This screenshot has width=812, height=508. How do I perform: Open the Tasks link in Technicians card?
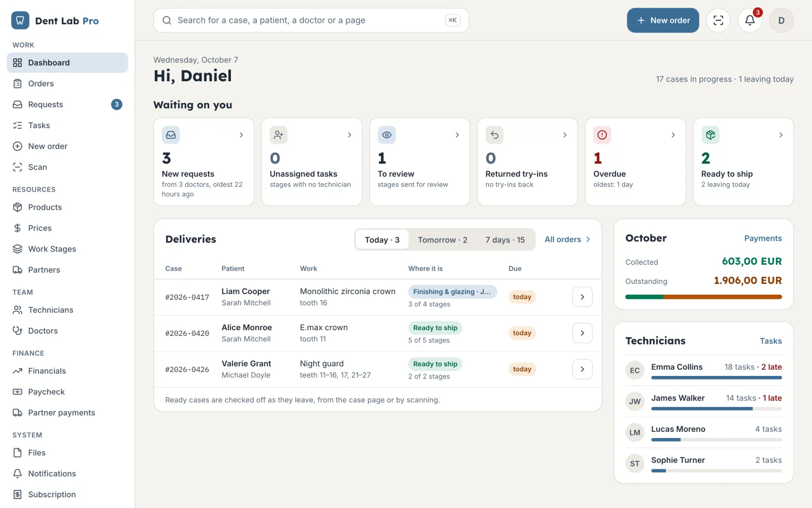coord(770,341)
